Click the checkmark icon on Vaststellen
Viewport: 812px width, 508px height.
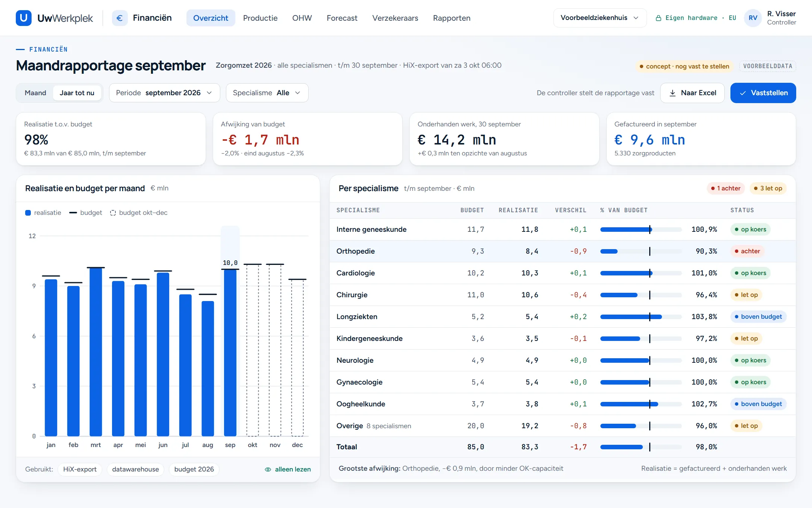coord(743,93)
